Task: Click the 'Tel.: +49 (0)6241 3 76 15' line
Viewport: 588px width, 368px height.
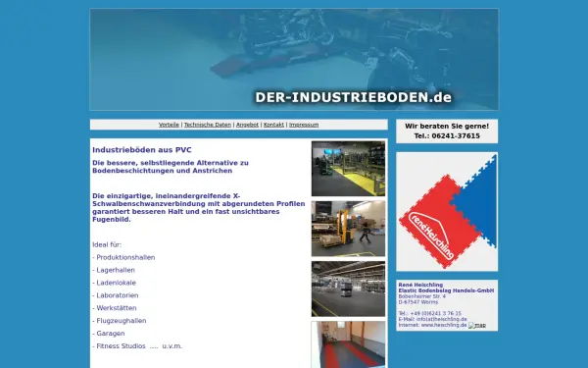Action: (x=430, y=314)
